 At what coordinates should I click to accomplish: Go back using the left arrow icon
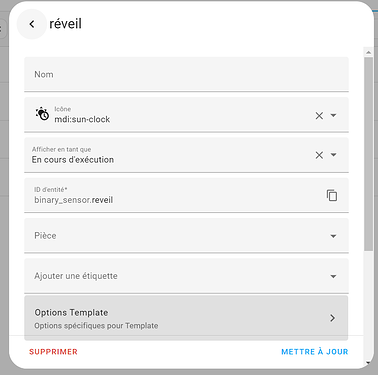coord(32,24)
